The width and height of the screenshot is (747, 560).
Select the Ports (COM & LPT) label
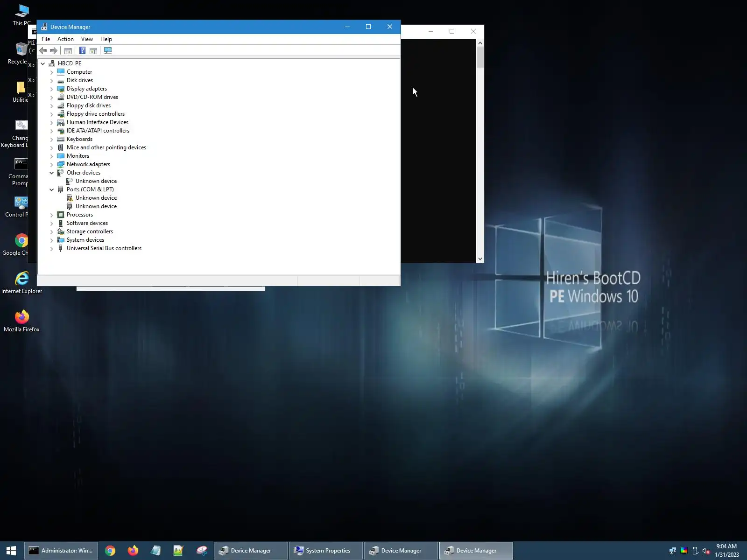pos(90,189)
